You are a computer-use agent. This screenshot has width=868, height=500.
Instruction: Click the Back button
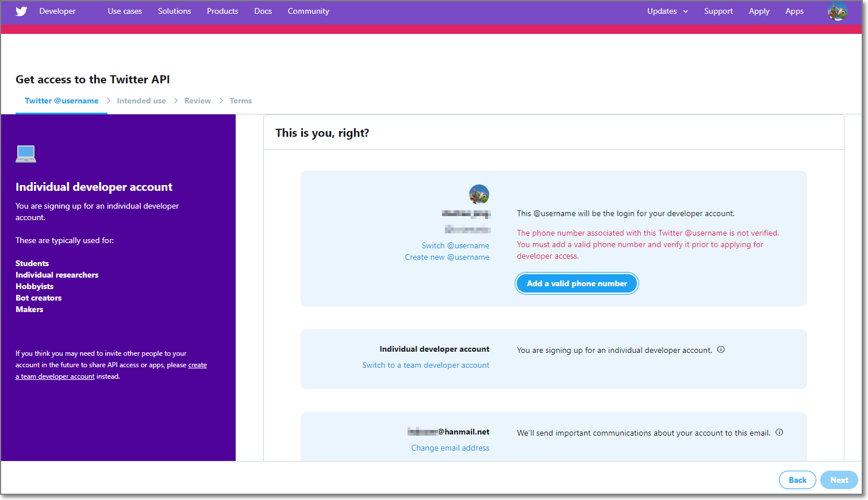point(797,480)
